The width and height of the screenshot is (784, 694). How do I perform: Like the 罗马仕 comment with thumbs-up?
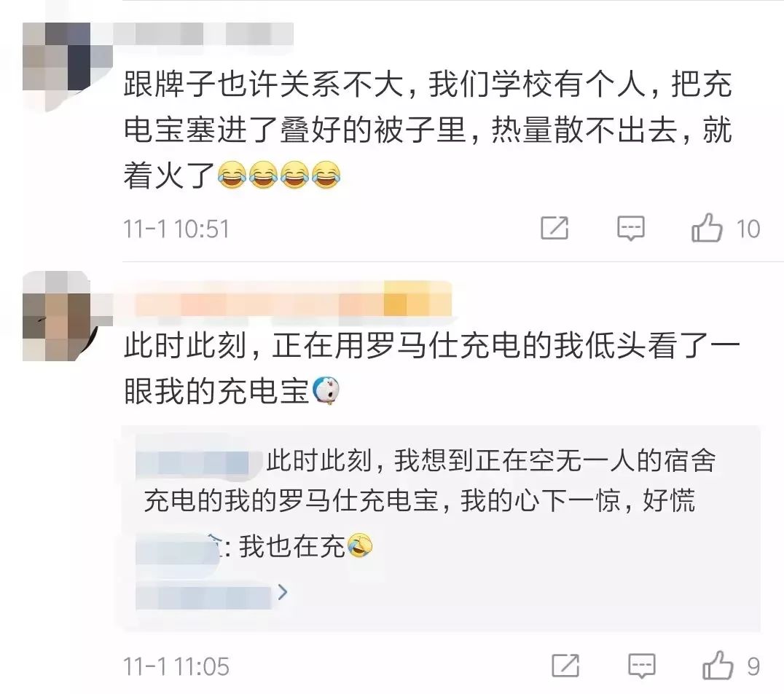coord(718,665)
